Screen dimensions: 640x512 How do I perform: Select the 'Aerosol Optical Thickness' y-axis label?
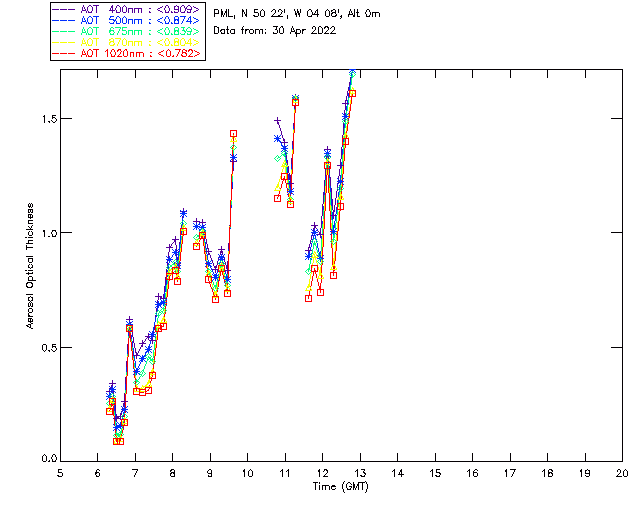point(31,266)
